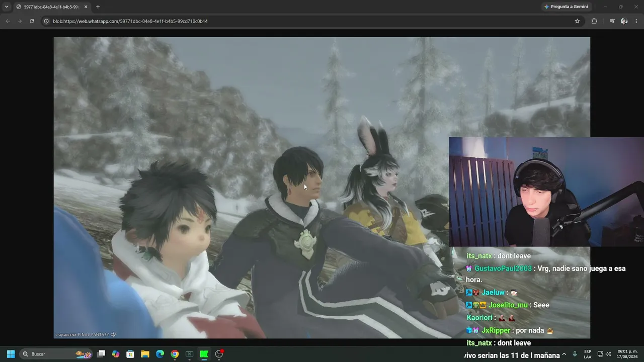The image size is (644, 362).
Task: Open Task View on the taskbar
Action: click(101, 354)
